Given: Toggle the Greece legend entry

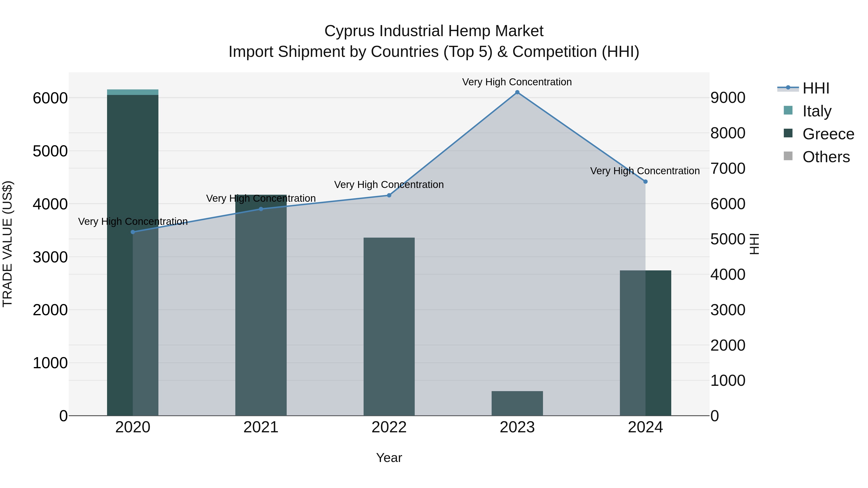Looking at the screenshot, I should pos(819,134).
